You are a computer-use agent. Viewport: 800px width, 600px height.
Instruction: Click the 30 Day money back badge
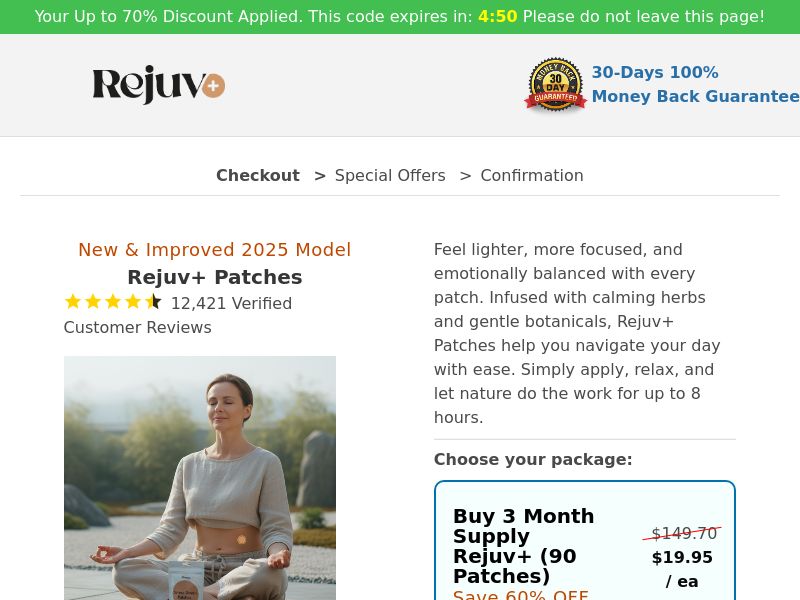(x=556, y=84)
